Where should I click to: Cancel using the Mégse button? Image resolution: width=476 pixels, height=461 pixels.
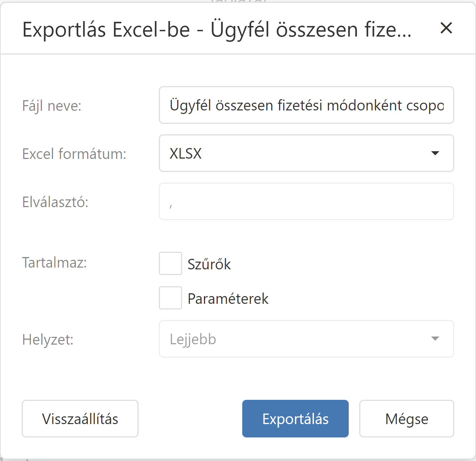(406, 419)
